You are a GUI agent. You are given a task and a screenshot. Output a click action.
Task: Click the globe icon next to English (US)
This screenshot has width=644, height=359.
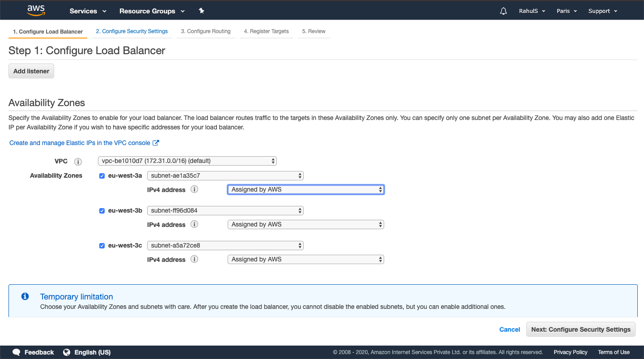[x=66, y=352]
